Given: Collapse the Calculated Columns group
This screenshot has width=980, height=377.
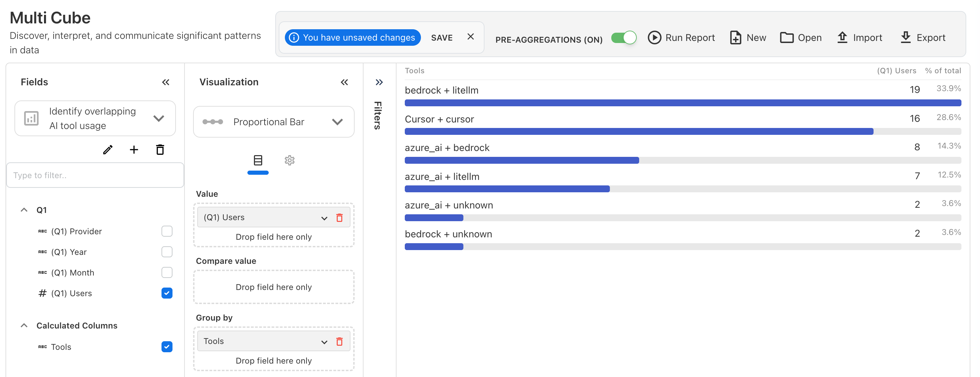Looking at the screenshot, I should click(24, 325).
